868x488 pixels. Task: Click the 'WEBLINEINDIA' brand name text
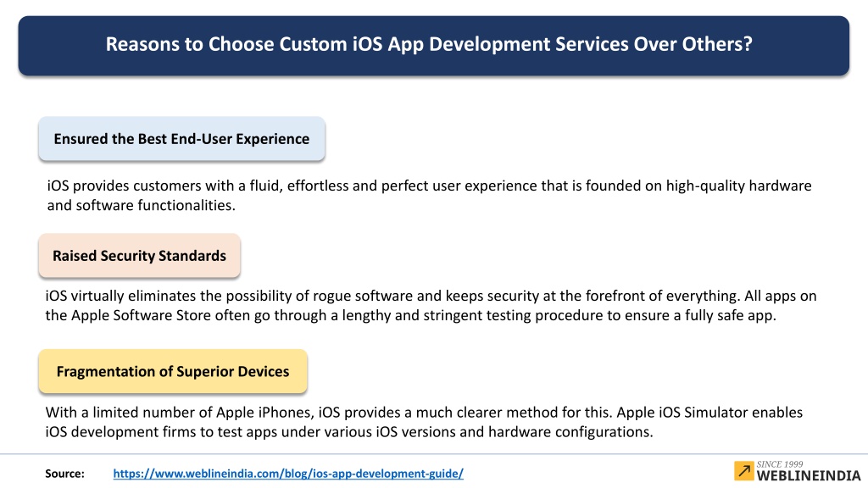click(809, 476)
